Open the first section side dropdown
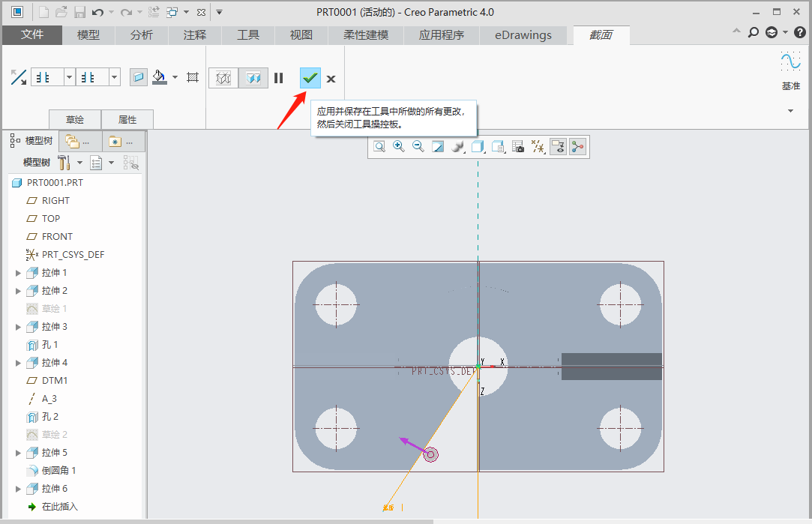Screen dimensions: 812x524 click(70, 78)
